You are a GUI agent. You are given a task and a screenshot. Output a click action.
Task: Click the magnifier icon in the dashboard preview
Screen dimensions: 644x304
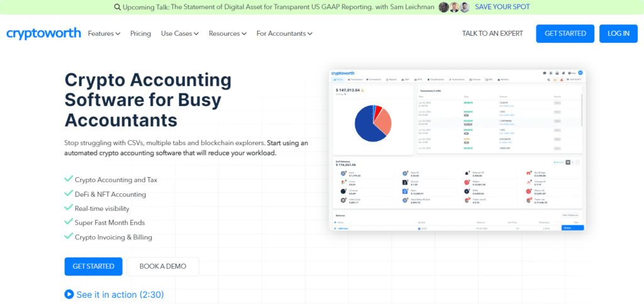tap(548, 80)
